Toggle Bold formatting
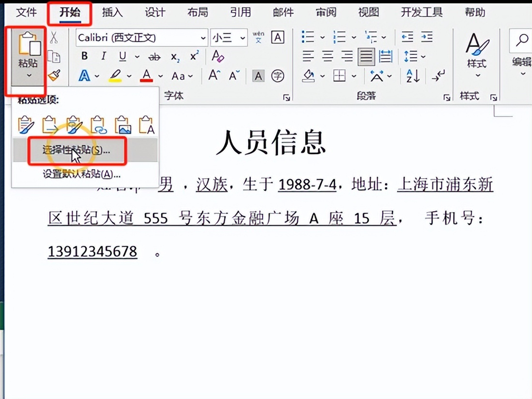This screenshot has width=532, height=399. point(85,56)
